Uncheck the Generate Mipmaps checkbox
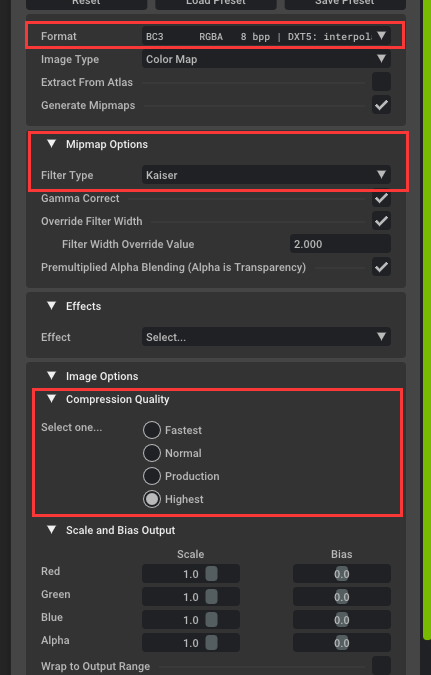The width and height of the screenshot is (431, 675). [x=381, y=105]
